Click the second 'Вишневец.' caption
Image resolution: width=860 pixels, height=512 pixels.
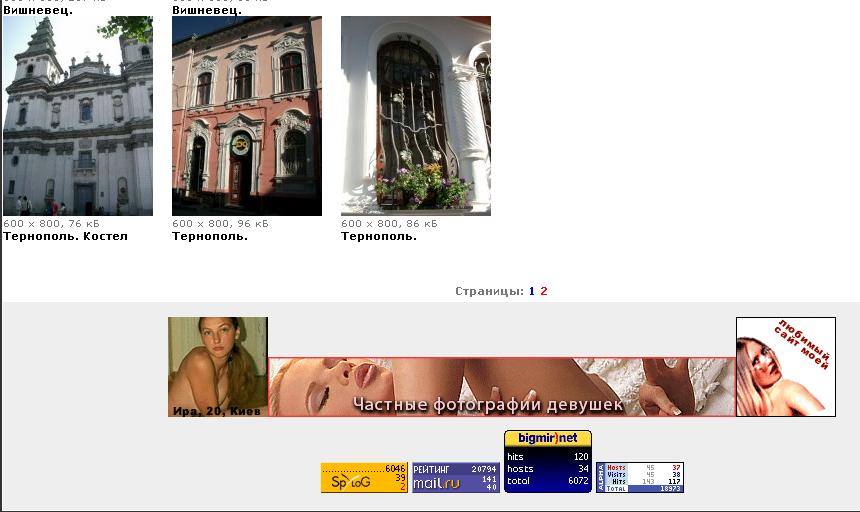pos(207,10)
